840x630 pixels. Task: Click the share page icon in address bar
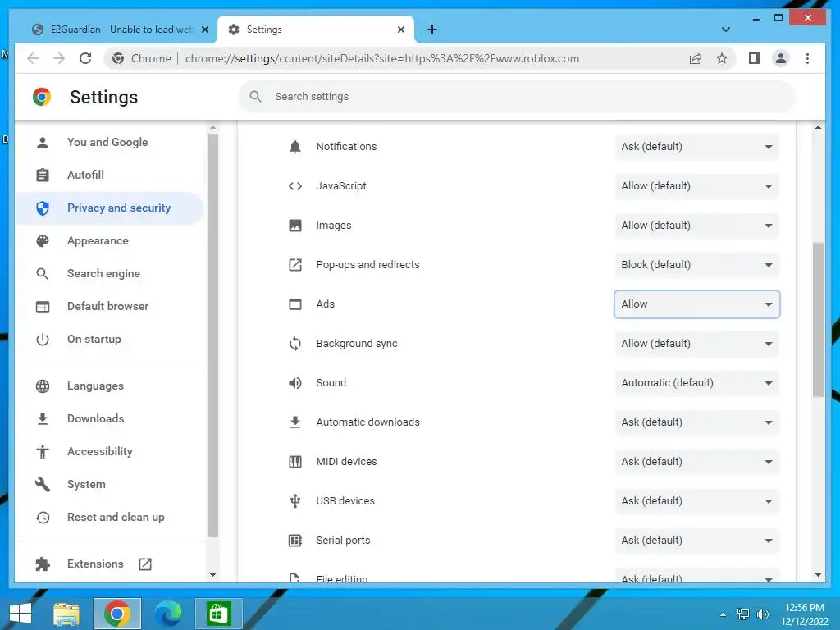pos(696,58)
